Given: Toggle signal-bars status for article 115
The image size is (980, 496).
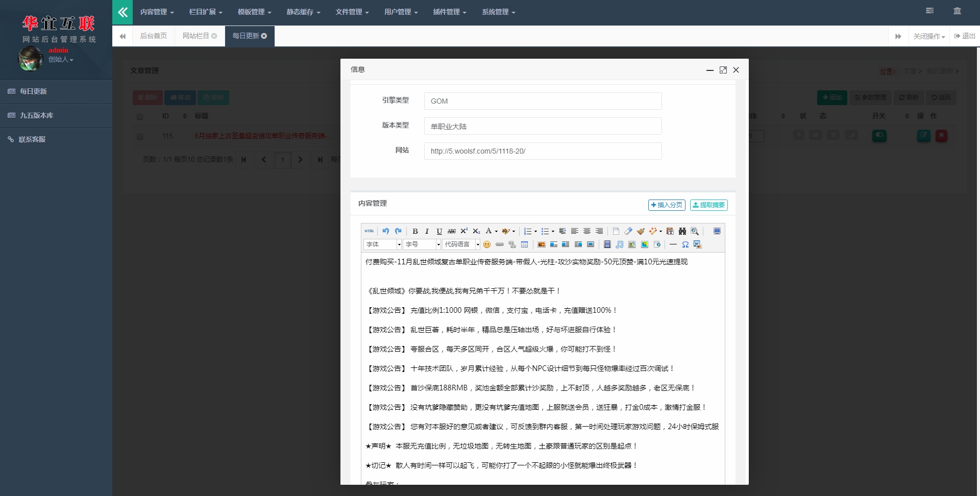Looking at the screenshot, I should click(851, 135).
